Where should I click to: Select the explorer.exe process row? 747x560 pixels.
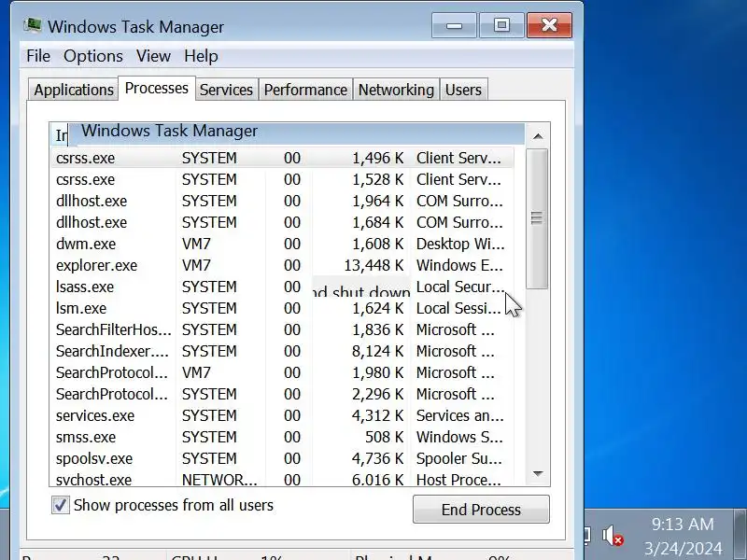(x=282, y=265)
